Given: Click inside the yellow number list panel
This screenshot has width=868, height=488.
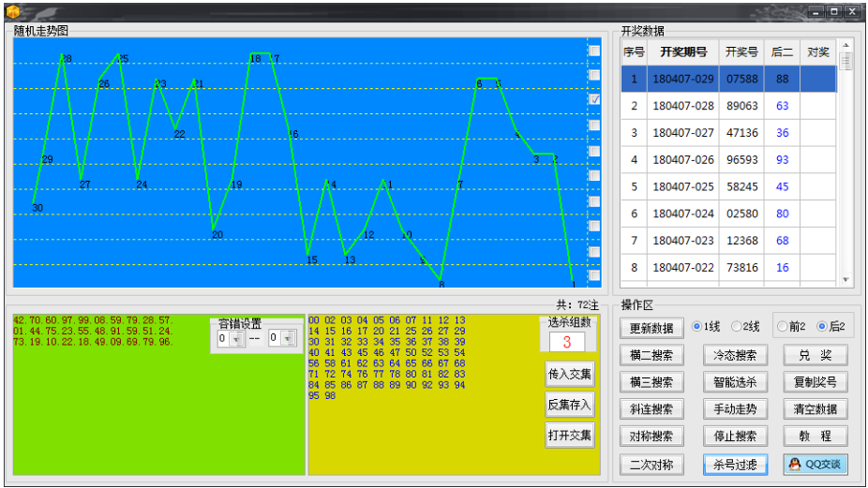Looking at the screenshot, I should click(x=454, y=394).
